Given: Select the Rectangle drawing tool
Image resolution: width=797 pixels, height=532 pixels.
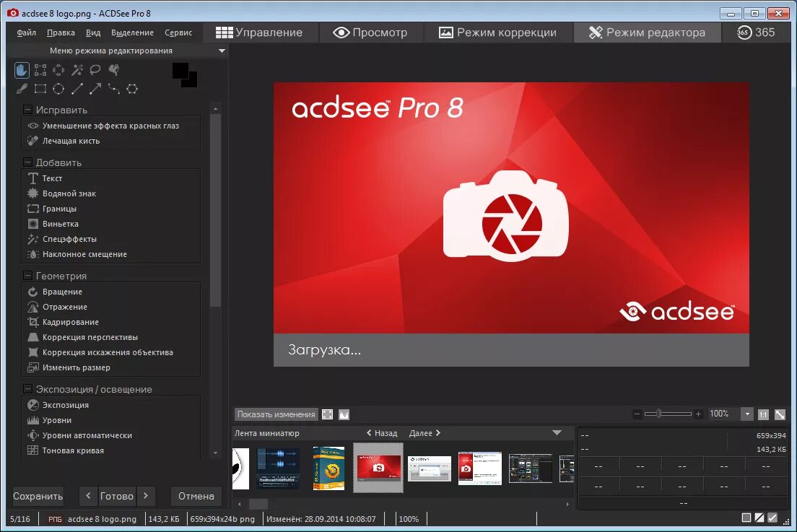Looking at the screenshot, I should (40, 89).
